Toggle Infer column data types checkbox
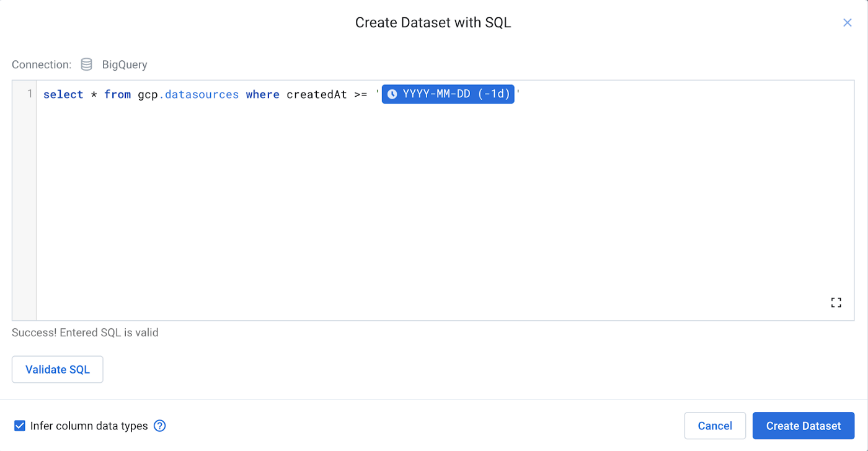The height and width of the screenshot is (451, 868). (20, 426)
